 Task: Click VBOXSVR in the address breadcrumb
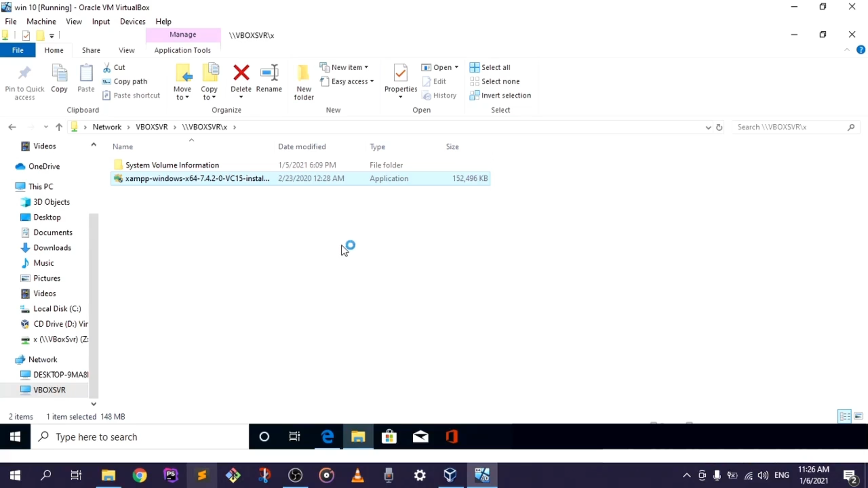[151, 127]
